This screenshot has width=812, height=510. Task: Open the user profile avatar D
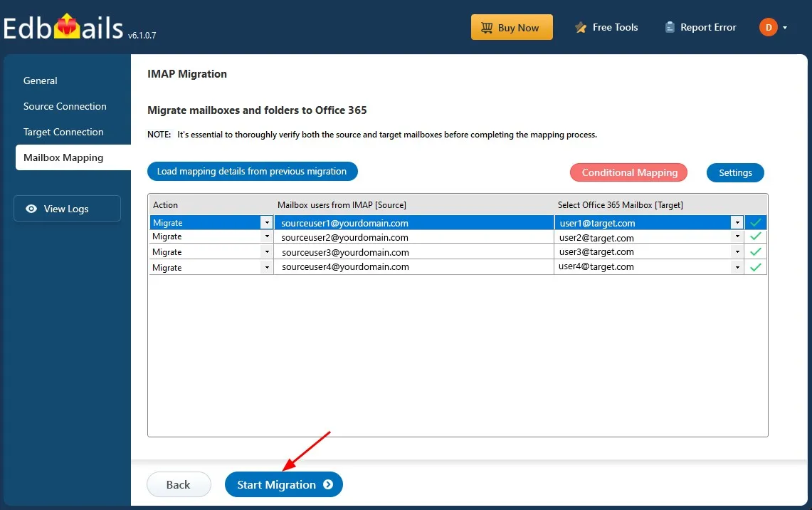(x=769, y=27)
